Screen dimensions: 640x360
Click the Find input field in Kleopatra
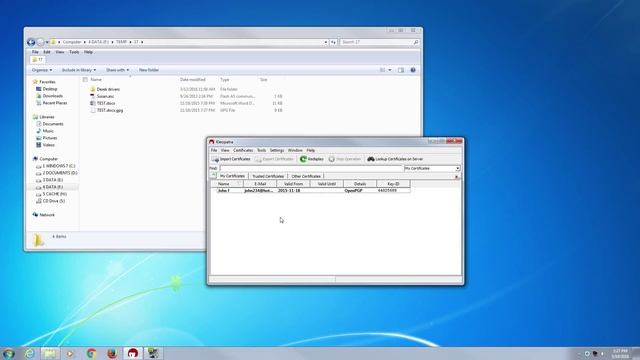(311, 168)
